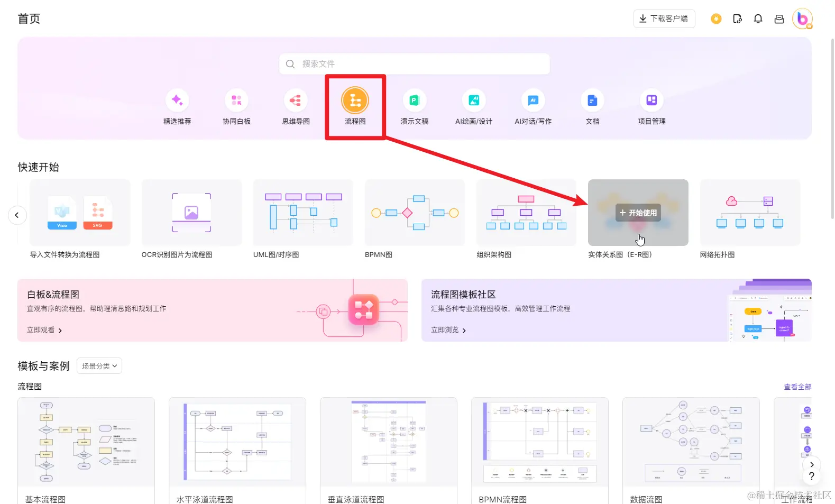The width and height of the screenshot is (835, 504).
Task: Create a 网络拓扑图 diagram
Action: [x=750, y=213]
